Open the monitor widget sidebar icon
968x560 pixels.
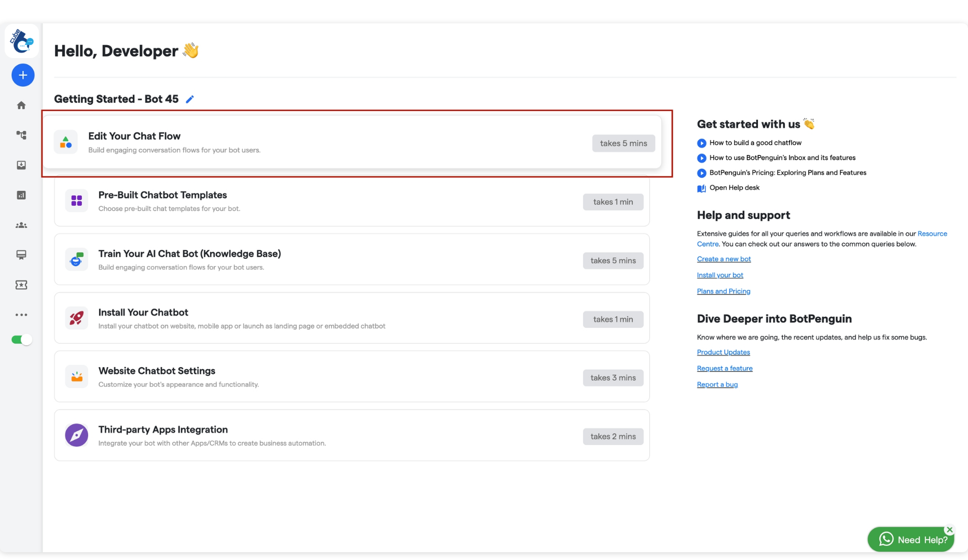pyautogui.click(x=21, y=255)
